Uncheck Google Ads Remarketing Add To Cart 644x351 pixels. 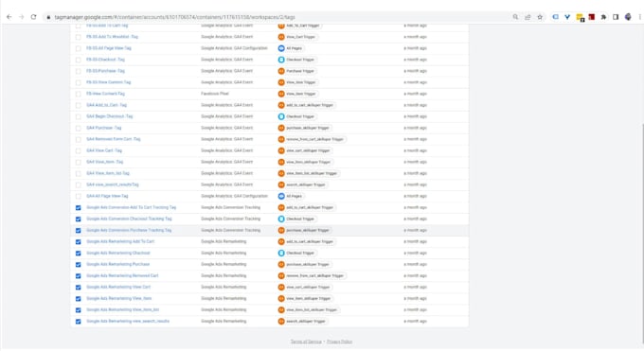point(78,242)
